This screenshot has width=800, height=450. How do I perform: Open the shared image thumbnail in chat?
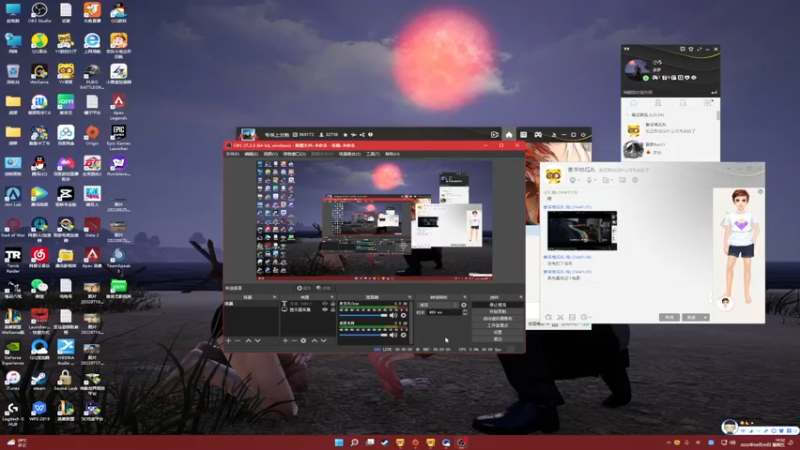582,231
